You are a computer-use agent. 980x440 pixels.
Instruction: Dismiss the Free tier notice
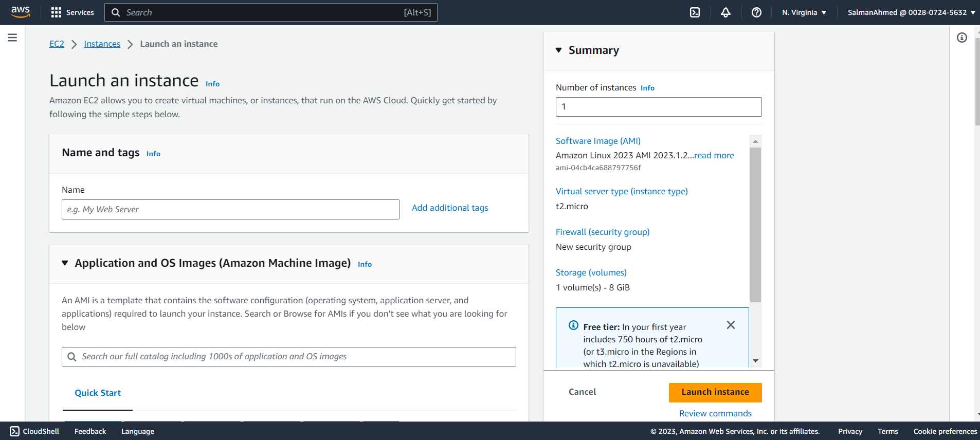[x=731, y=325]
